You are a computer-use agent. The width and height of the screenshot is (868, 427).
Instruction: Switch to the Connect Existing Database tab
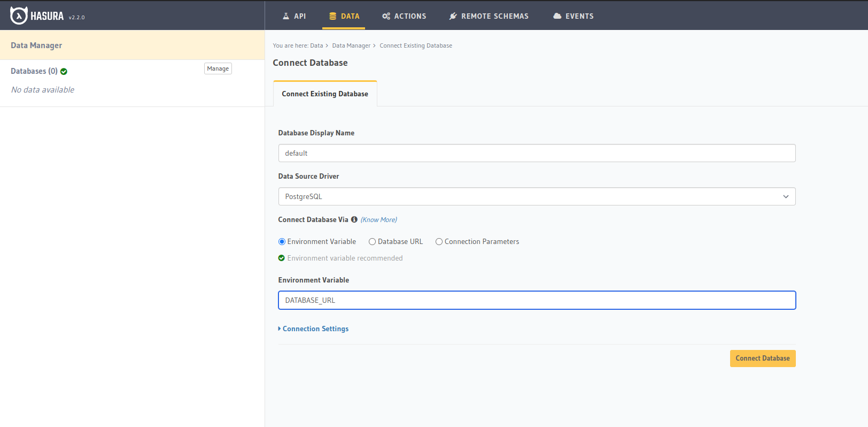pyautogui.click(x=325, y=94)
